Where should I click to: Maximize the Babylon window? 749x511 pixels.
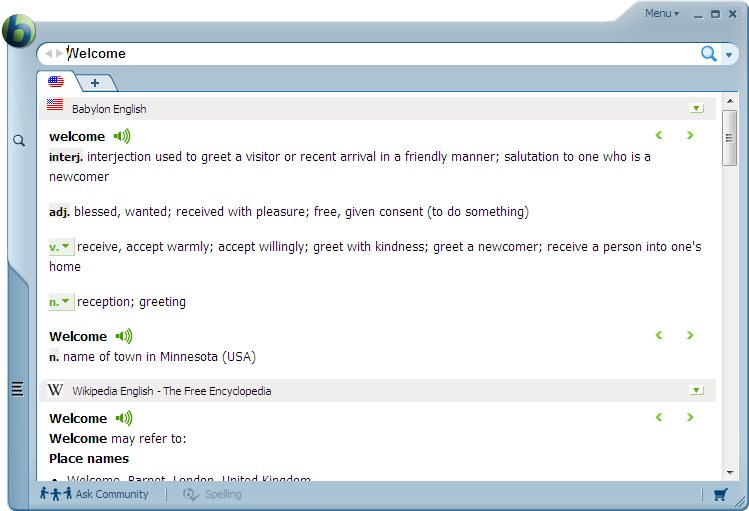716,14
